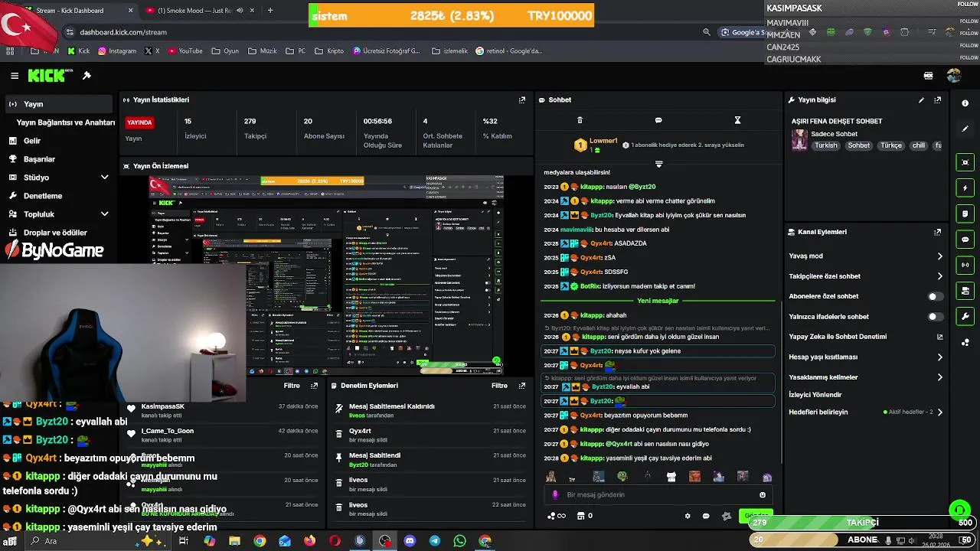This screenshot has width=980, height=551.
Task: Click the browser address bar
Action: click(383, 32)
